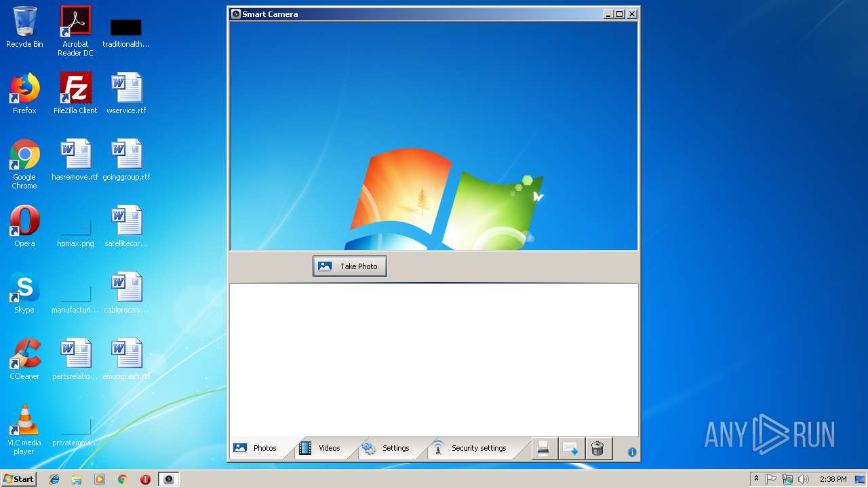Image resolution: width=868 pixels, height=488 pixels.
Task: Open the Action Center flag icon
Action: coord(772,479)
